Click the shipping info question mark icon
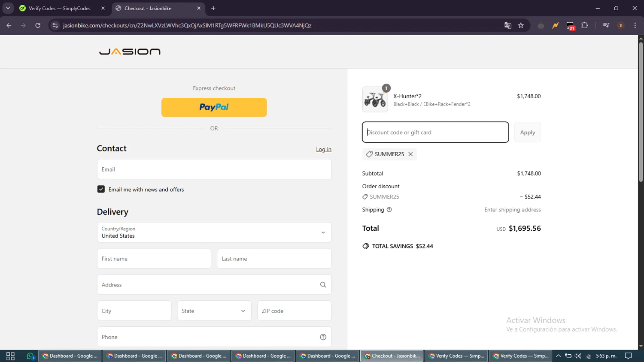The height and width of the screenshot is (362, 644). coord(389,210)
